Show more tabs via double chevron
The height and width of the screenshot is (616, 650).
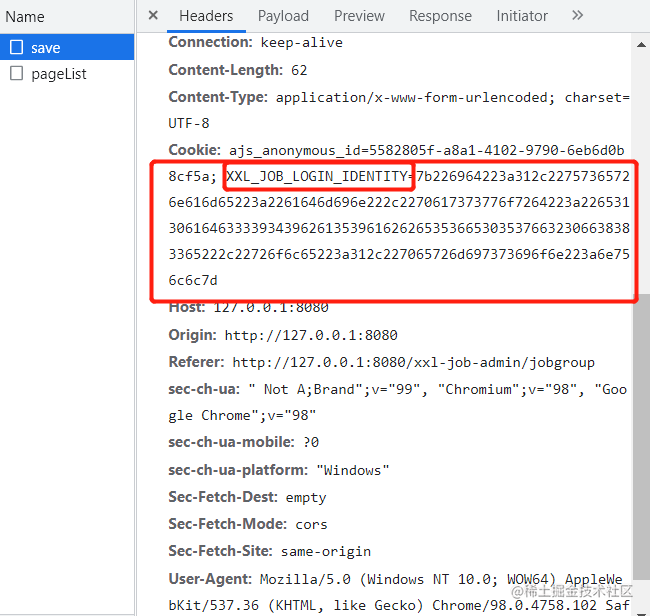(x=577, y=15)
